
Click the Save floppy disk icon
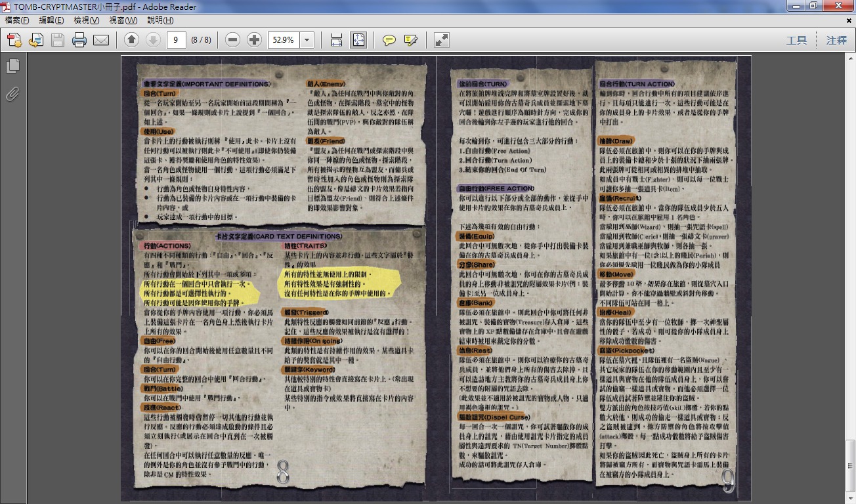(58, 40)
